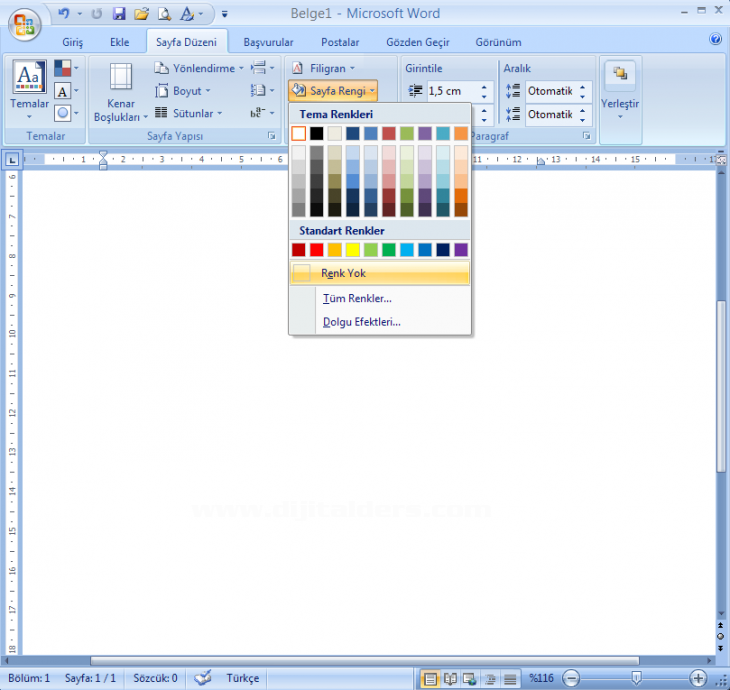Click Select Browse Object button

click(720, 636)
